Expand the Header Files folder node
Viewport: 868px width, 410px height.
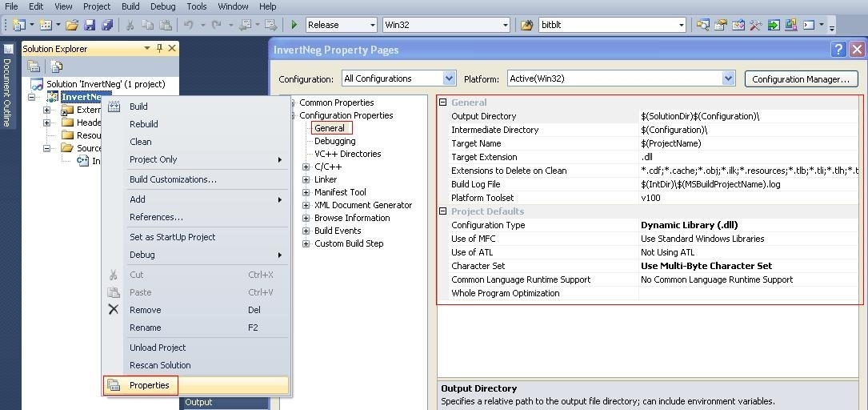pos(47,123)
